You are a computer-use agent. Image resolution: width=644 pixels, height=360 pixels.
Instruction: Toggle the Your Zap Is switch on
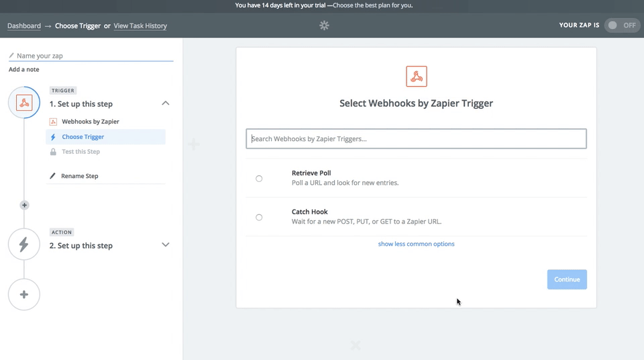[621, 26]
